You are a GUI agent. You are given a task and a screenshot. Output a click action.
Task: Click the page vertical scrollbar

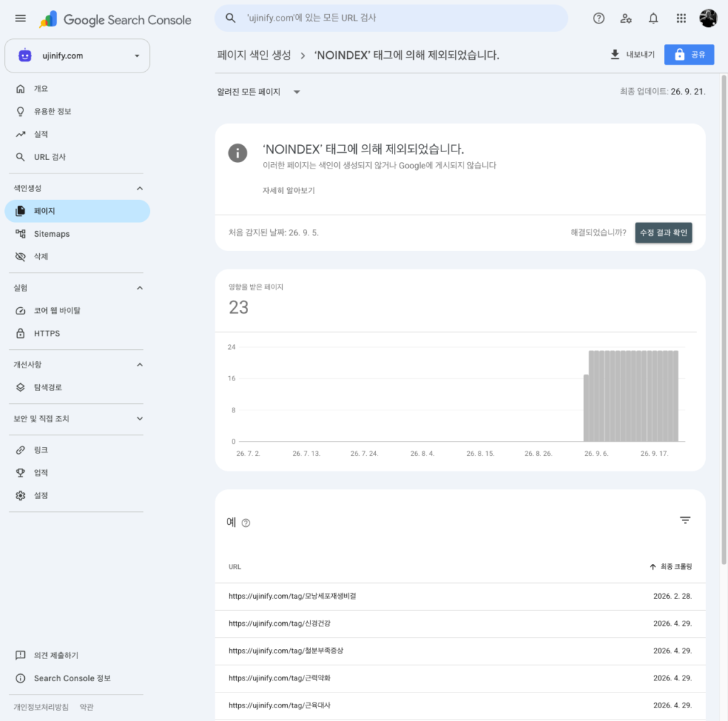click(x=723, y=320)
